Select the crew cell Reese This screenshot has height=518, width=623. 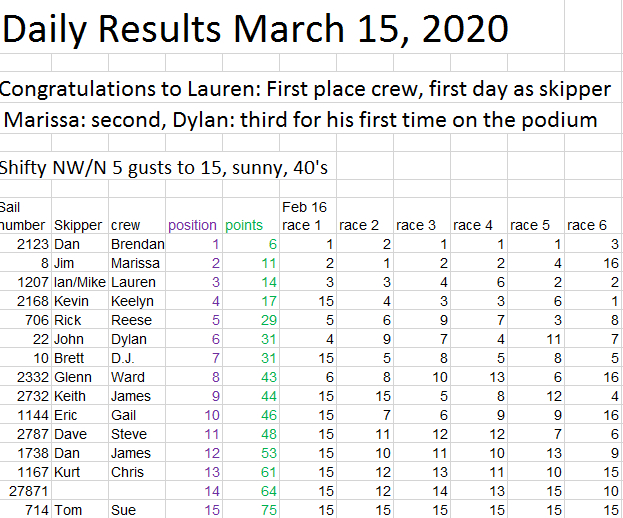click(131, 320)
